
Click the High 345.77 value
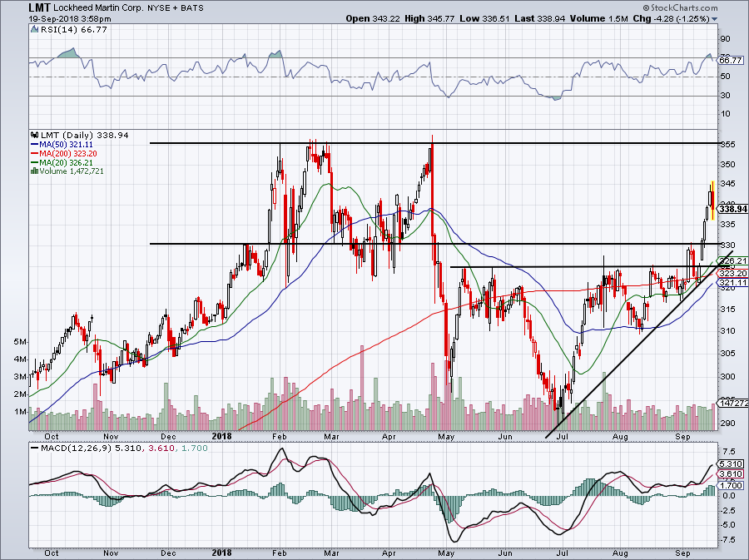coord(429,18)
